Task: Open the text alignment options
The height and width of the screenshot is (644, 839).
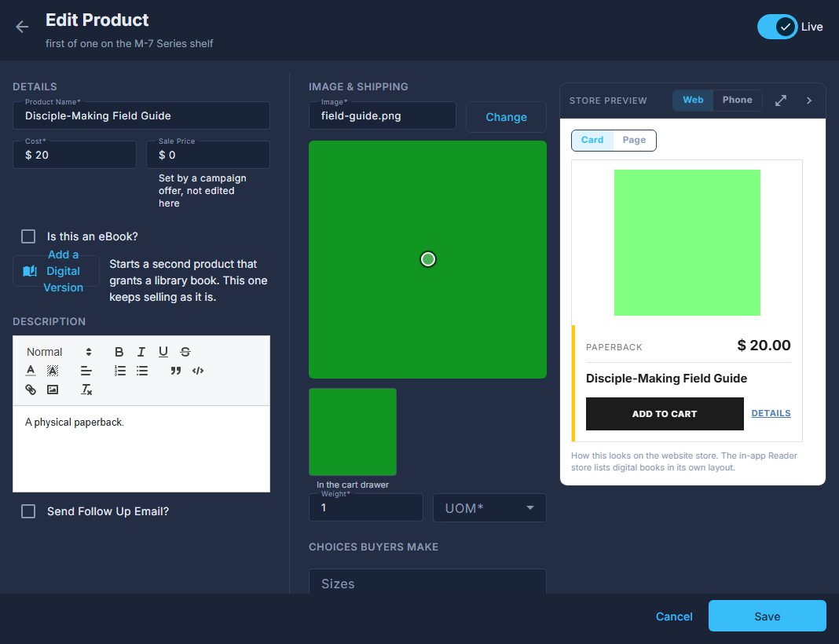Action: (x=86, y=371)
